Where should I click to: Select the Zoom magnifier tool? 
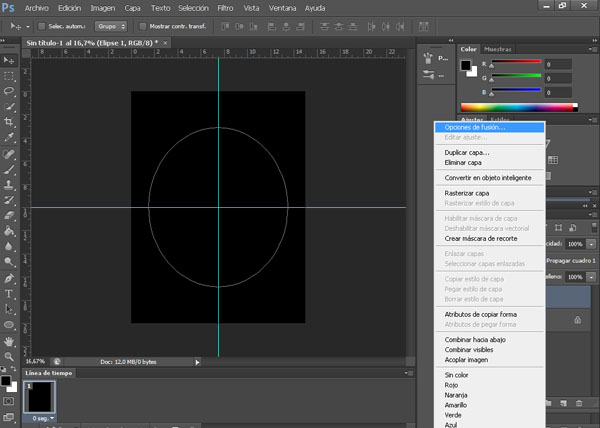pyautogui.click(x=9, y=357)
